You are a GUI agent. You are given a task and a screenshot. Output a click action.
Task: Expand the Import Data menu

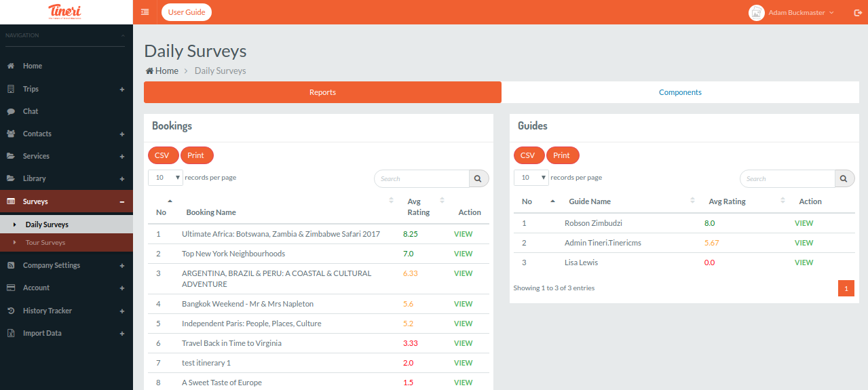pyautogui.click(x=122, y=333)
